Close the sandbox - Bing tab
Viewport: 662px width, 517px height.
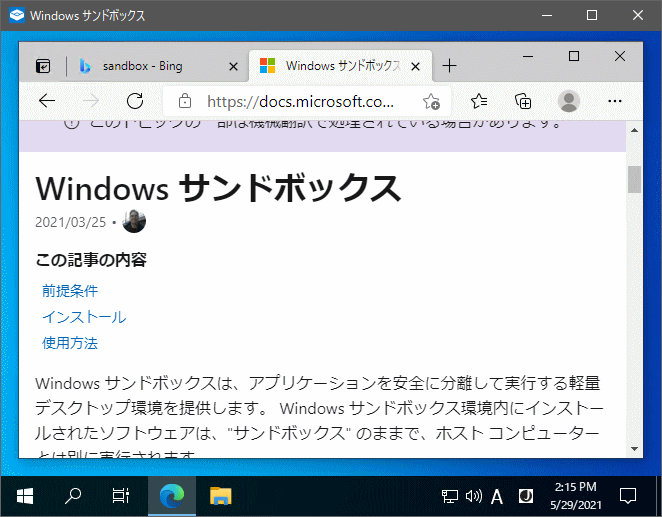tap(233, 66)
